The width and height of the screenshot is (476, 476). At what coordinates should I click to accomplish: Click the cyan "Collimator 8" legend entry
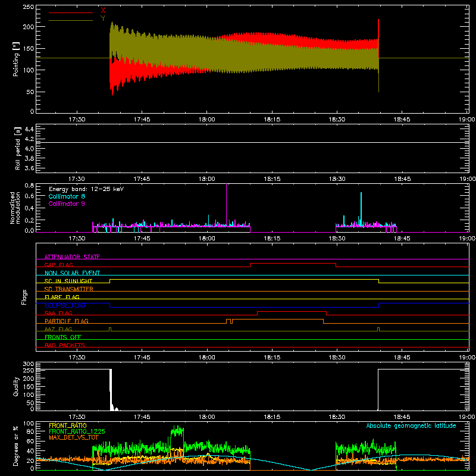coord(67,196)
